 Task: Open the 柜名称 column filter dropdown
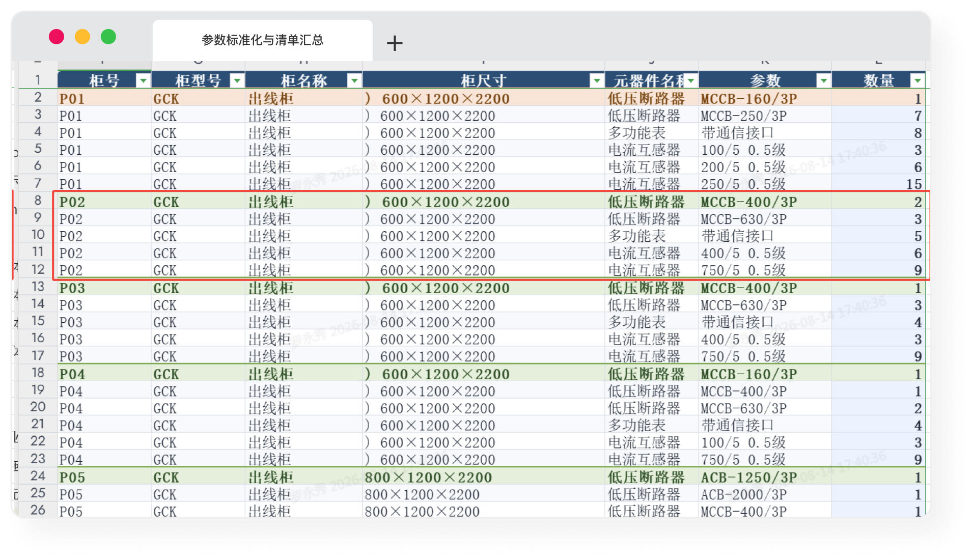click(x=354, y=80)
